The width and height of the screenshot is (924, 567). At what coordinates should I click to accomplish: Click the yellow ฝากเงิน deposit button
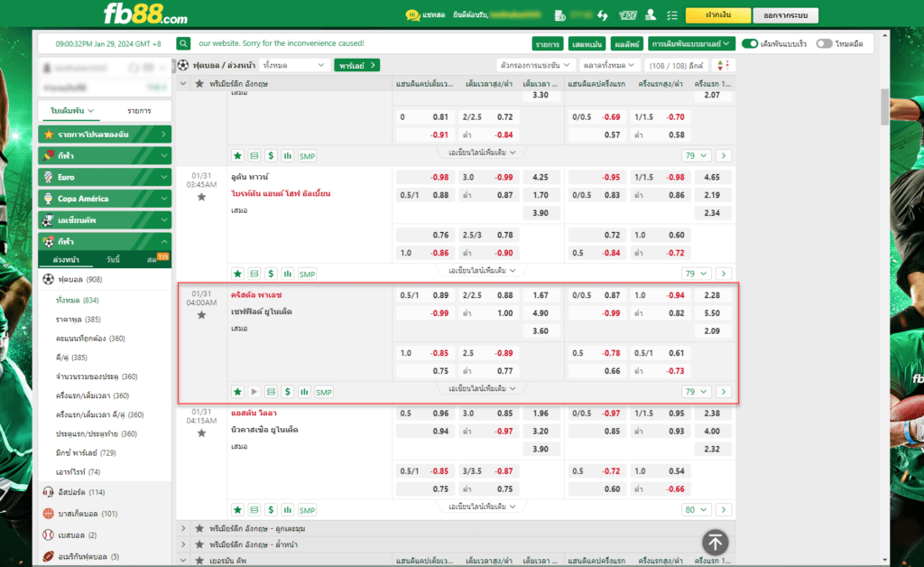pos(718,15)
